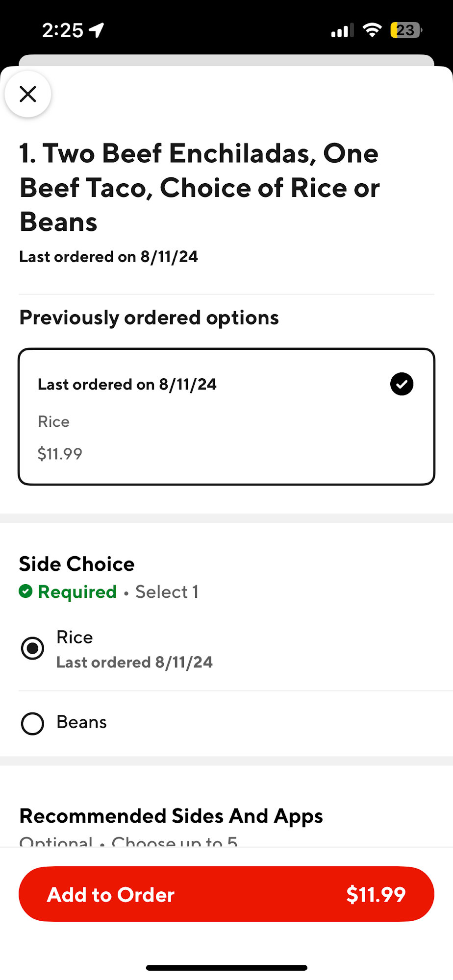Select the Rice radio button
The width and height of the screenshot is (453, 980).
click(33, 648)
